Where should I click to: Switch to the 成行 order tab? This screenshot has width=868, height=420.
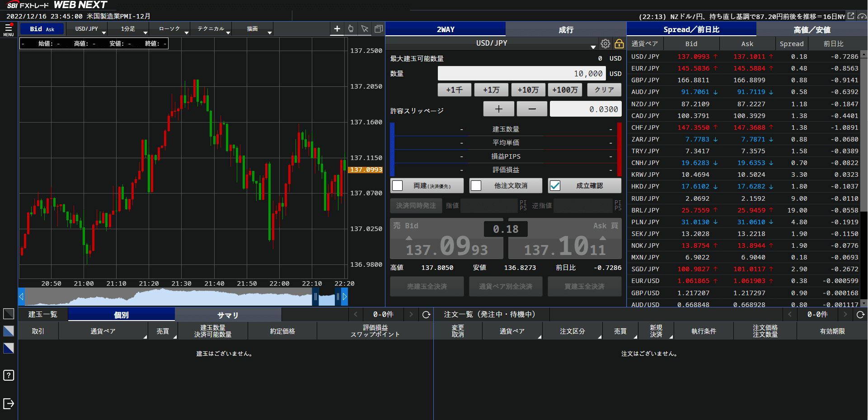566,29
